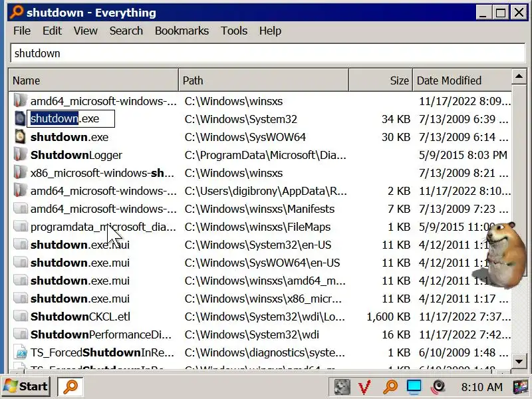Screen dimensions: 532x399
Task: Click the path C:\Windows\diagnostics\syste...
Action: point(265,352)
